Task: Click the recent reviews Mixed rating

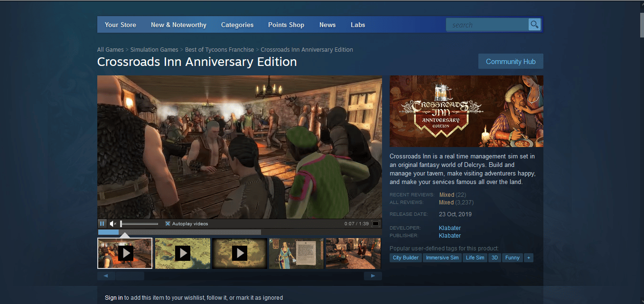Action: click(x=447, y=195)
